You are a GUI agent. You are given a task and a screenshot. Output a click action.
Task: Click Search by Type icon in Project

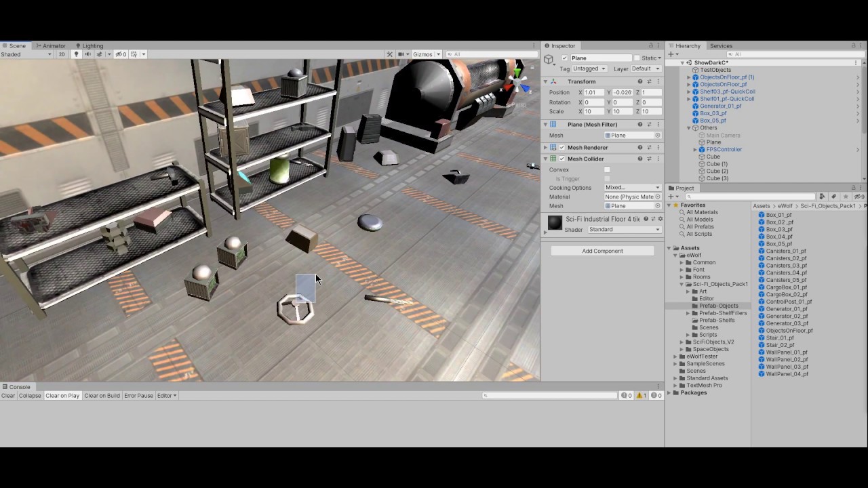823,197
